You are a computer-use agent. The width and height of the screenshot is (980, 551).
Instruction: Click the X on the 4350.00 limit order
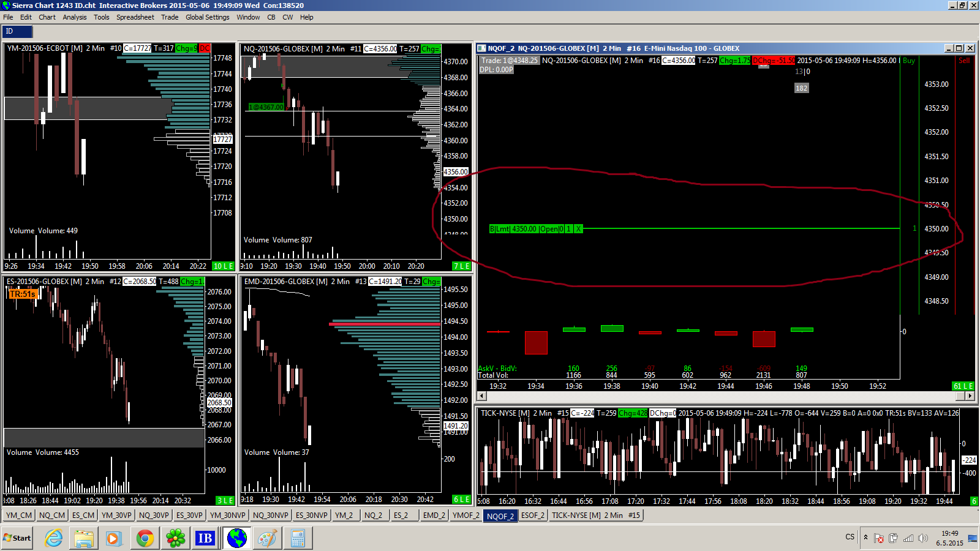coord(578,229)
